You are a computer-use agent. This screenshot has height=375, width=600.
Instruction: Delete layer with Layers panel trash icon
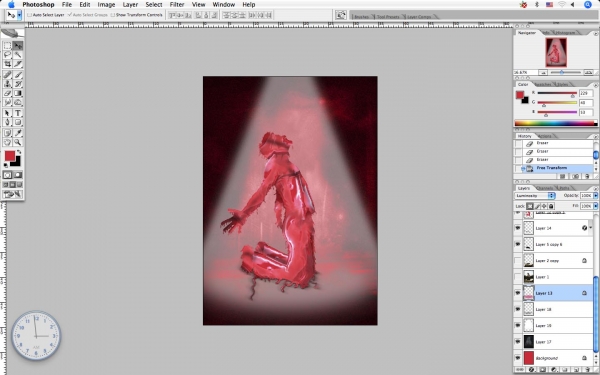tap(588, 370)
